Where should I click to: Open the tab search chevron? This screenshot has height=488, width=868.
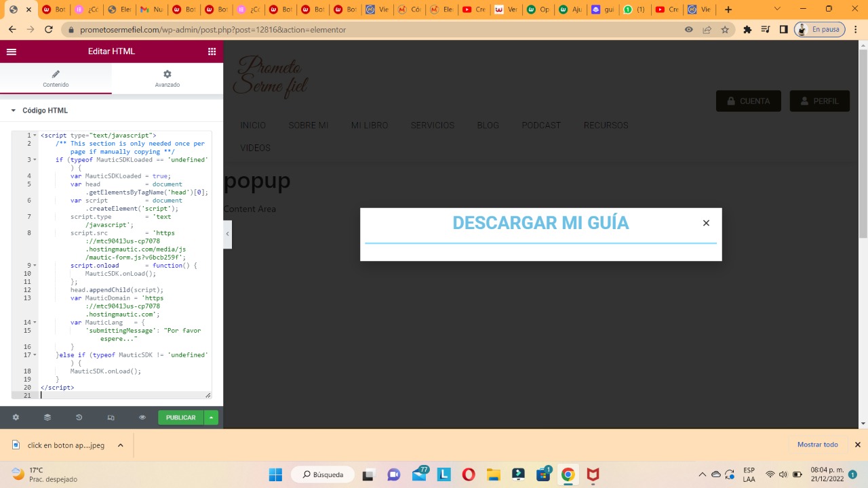[777, 9]
